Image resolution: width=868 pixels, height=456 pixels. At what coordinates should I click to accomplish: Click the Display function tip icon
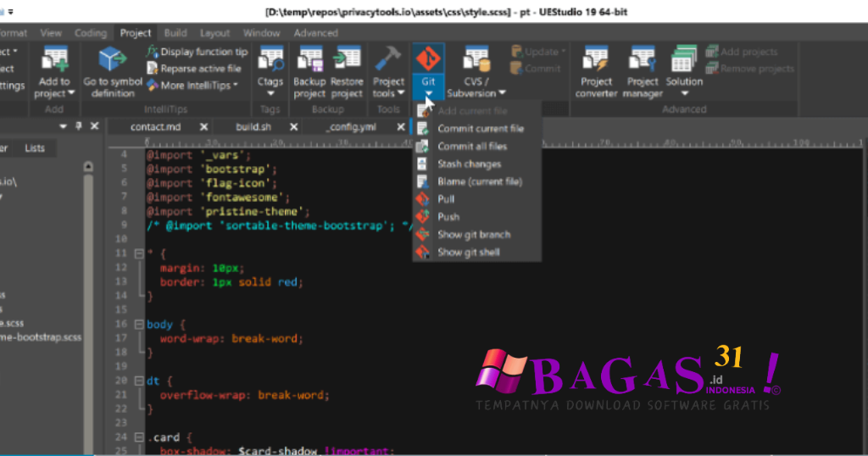coord(153,52)
